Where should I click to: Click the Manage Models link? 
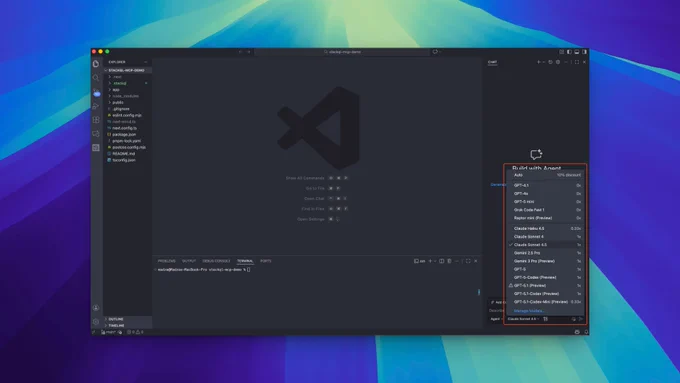point(529,311)
